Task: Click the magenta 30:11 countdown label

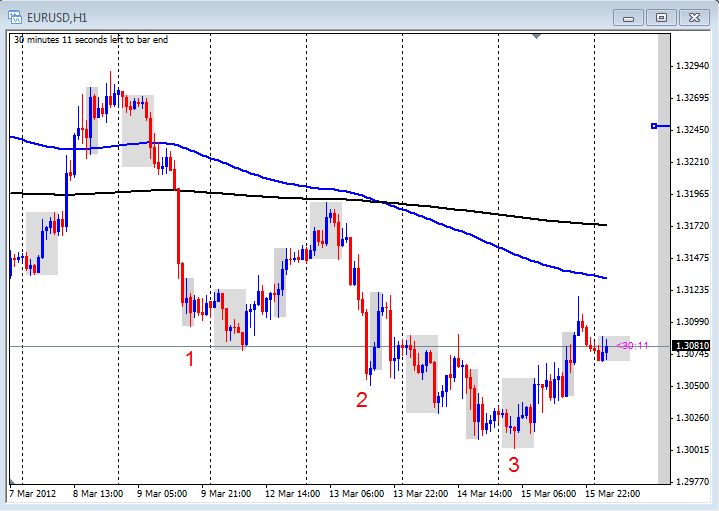Action: coord(633,346)
